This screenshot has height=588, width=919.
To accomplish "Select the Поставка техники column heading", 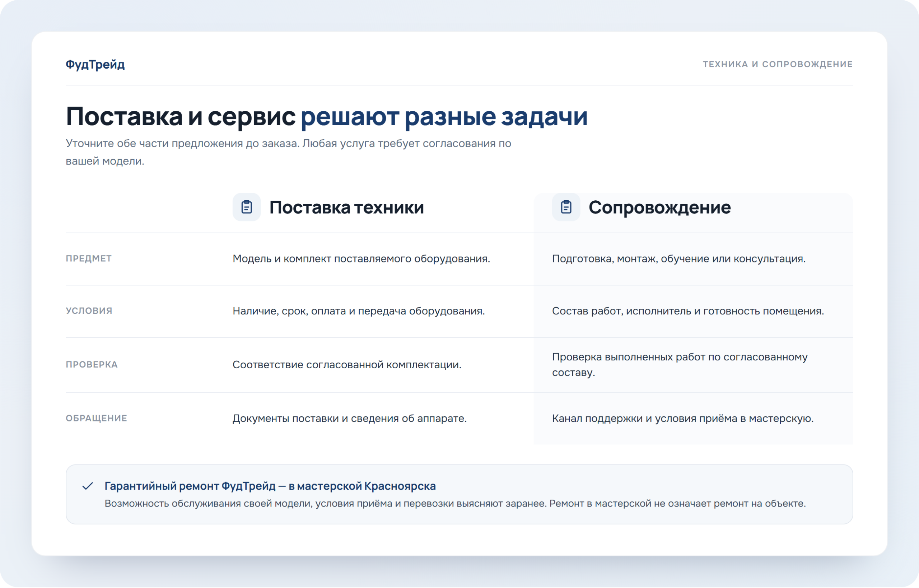I will (347, 207).
